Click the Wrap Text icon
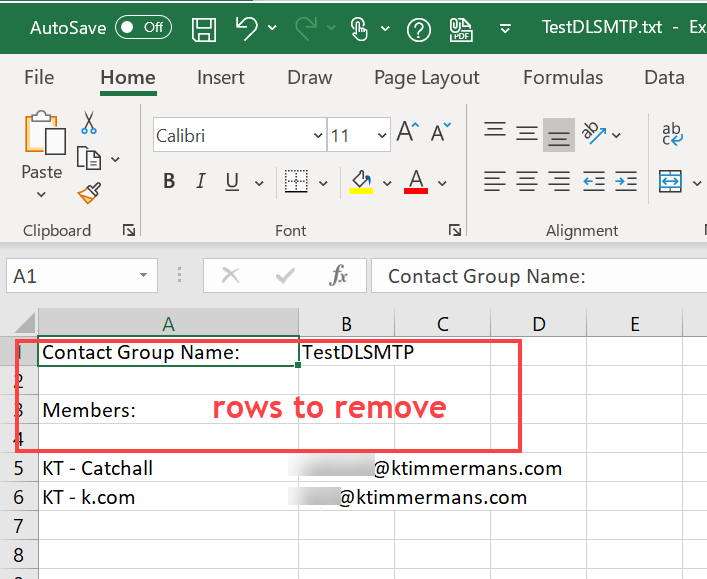Screen dimensions: 707x579 click(672, 134)
